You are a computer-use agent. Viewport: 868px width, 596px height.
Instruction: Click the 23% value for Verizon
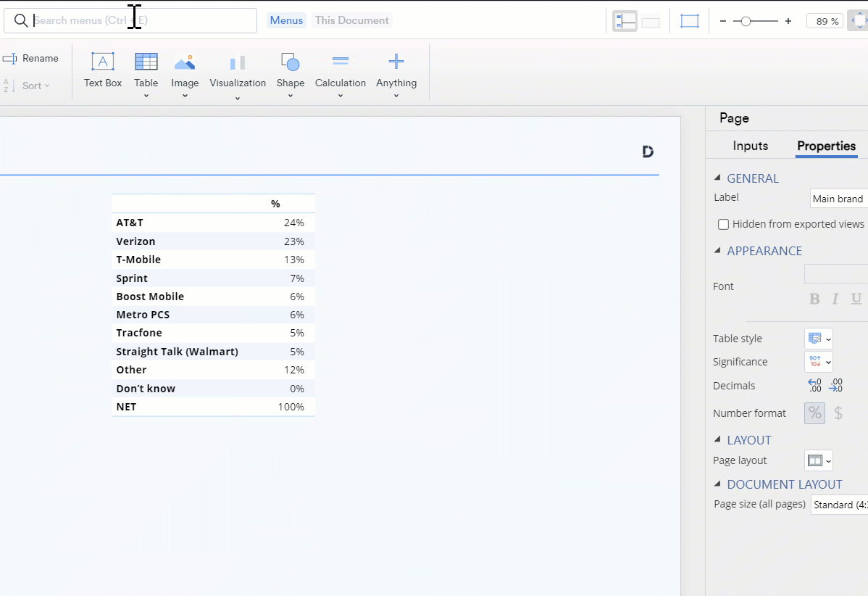[294, 241]
